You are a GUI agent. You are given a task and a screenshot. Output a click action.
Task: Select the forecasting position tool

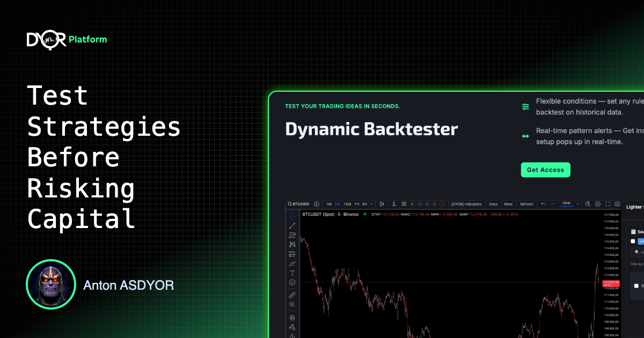292,254
